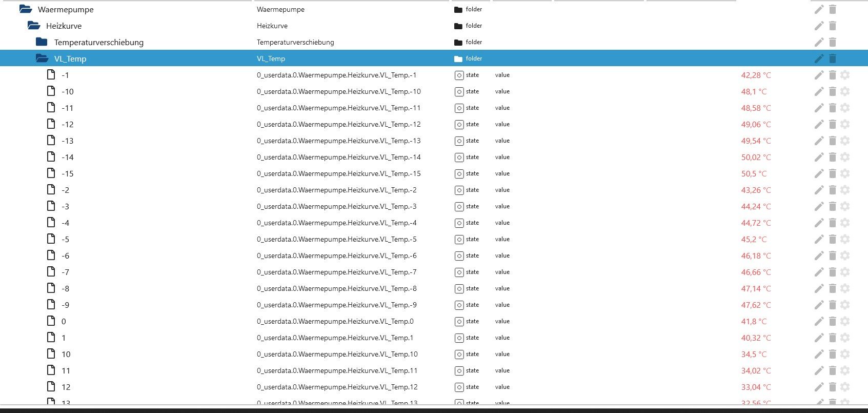This screenshot has width=868, height=413.
Task: Collapse the Heizkurve folder
Action: coord(34,25)
